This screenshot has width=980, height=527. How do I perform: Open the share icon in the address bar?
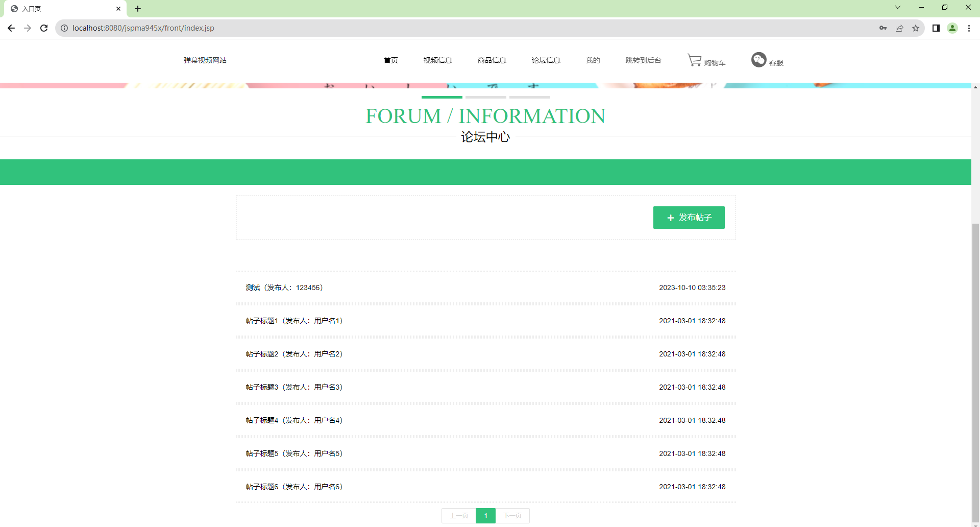tap(899, 28)
